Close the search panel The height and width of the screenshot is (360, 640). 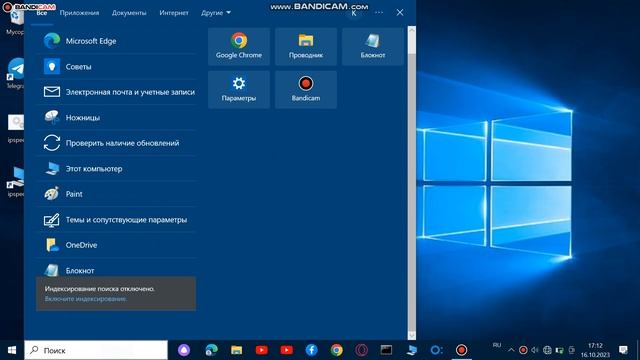(x=400, y=13)
